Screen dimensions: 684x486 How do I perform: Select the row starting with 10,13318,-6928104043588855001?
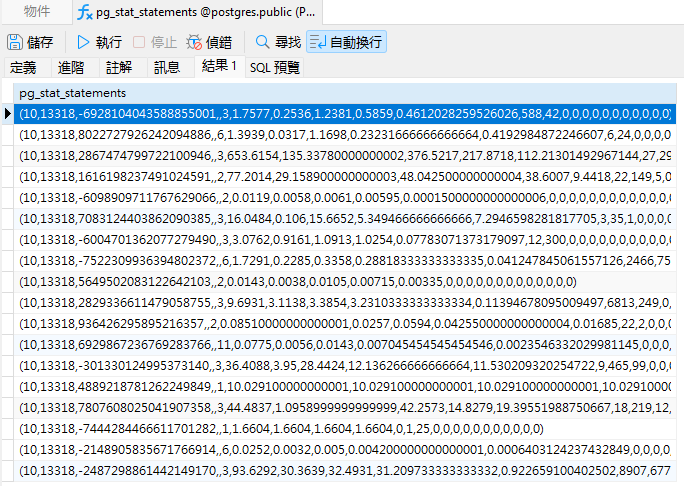(x=340, y=113)
